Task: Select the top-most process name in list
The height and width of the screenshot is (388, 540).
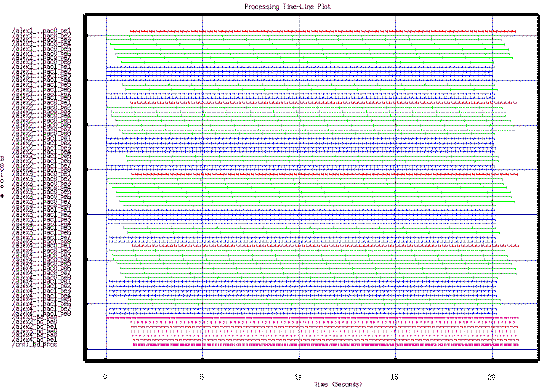Action: [41, 31]
